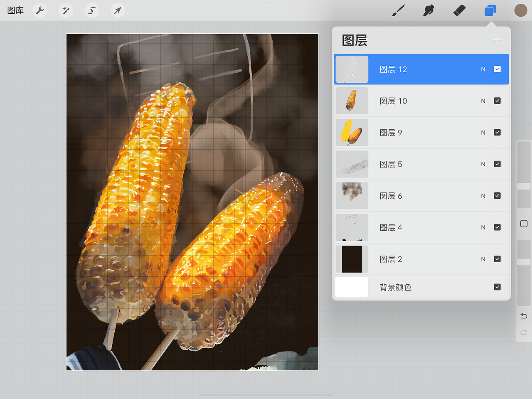
Task: Open blend mode N for 图层 6
Action: point(483,196)
